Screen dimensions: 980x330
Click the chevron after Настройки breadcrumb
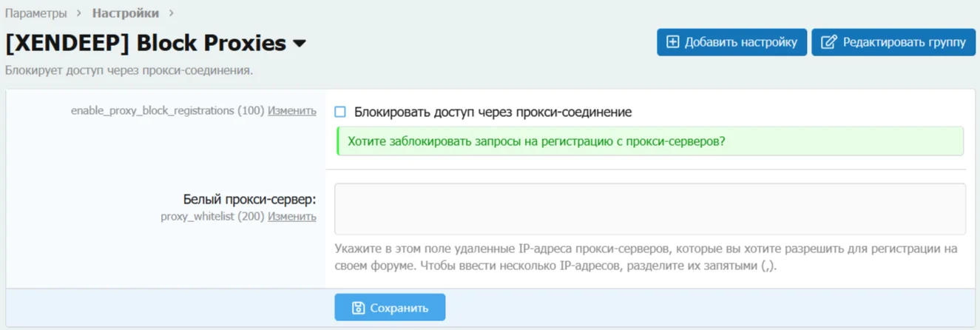coord(172,13)
